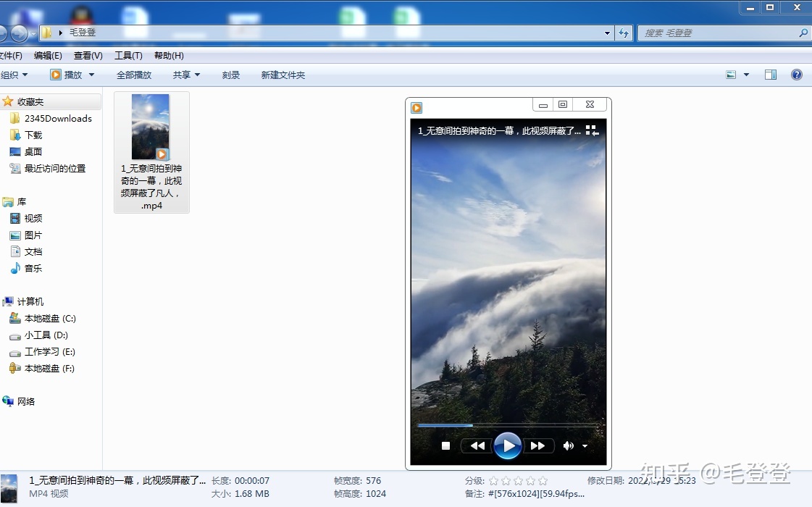Image resolution: width=812 pixels, height=507 pixels.
Task: Click the video seek progress bar
Action: tap(507, 425)
